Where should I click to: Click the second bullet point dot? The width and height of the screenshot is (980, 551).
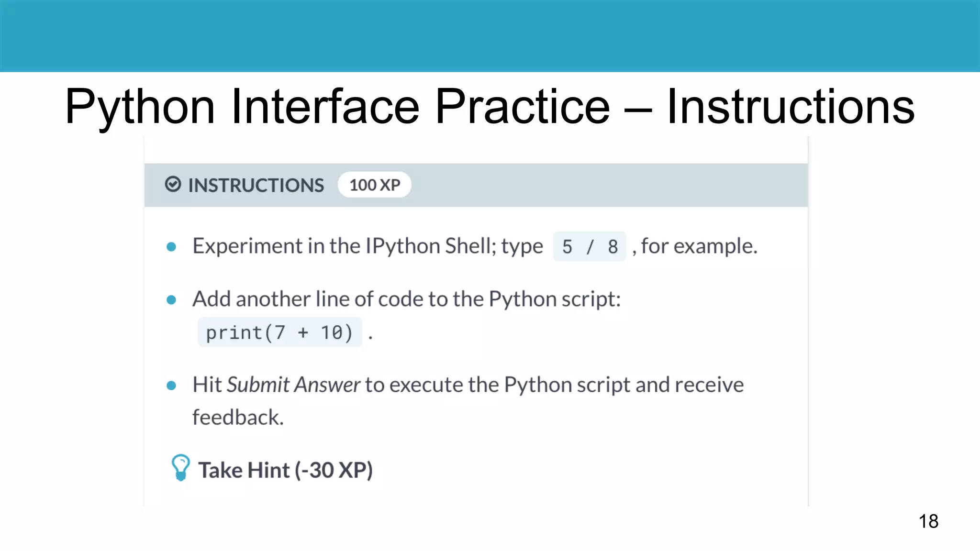pos(171,300)
